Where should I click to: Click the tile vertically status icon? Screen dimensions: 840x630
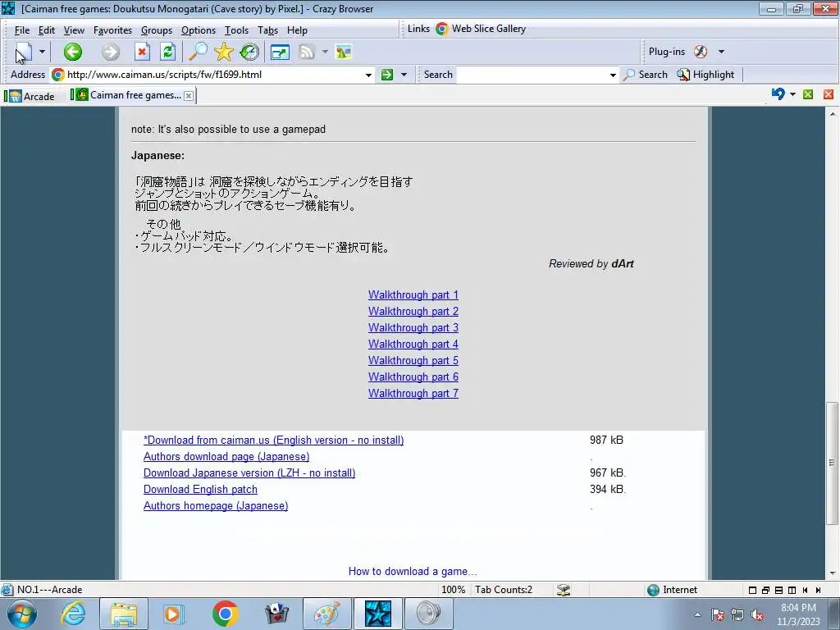click(x=792, y=590)
